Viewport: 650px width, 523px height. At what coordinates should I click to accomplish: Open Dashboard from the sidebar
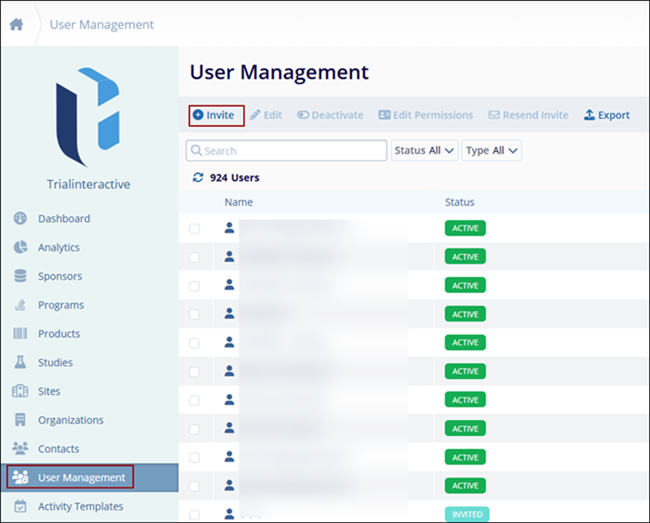(x=64, y=219)
